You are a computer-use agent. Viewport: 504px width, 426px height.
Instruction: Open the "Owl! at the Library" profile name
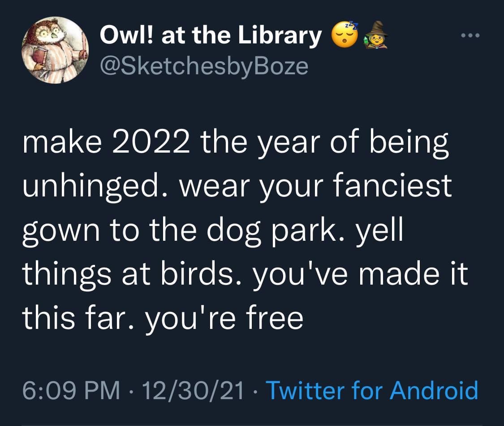click(x=211, y=35)
